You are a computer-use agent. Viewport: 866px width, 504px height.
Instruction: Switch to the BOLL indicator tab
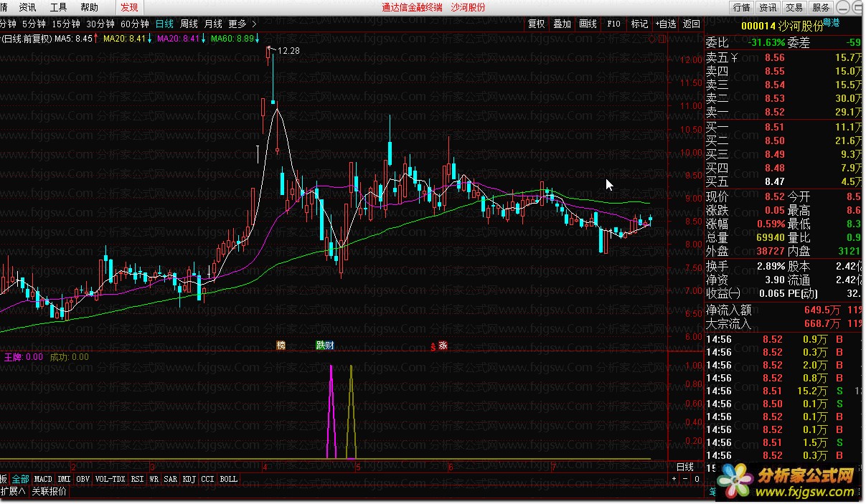228,479
